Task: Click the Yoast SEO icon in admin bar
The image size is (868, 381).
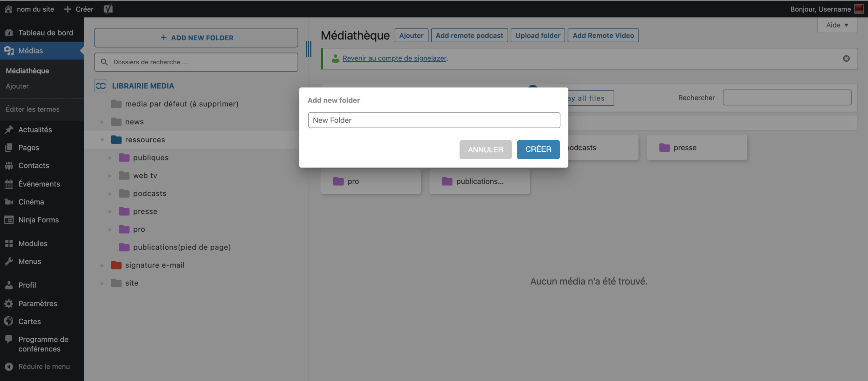Action: (x=108, y=9)
